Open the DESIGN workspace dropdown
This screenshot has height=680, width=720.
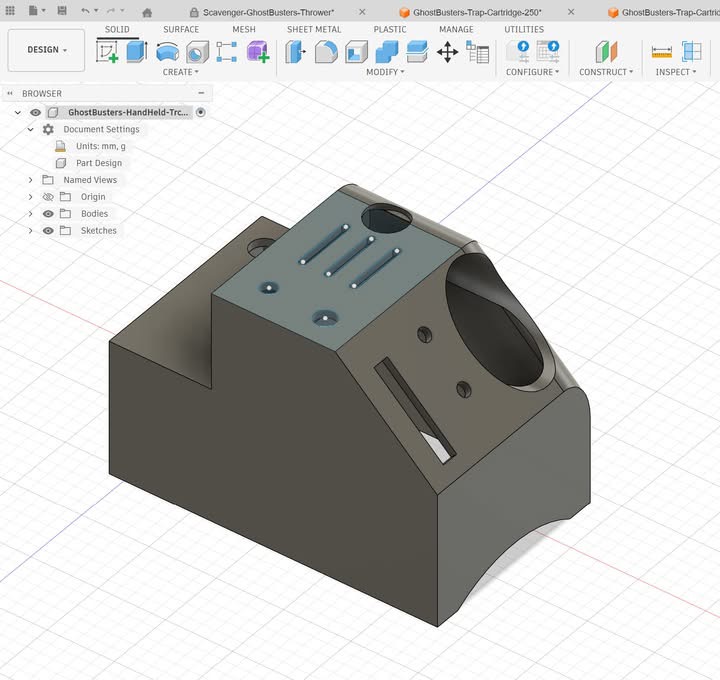click(x=47, y=50)
